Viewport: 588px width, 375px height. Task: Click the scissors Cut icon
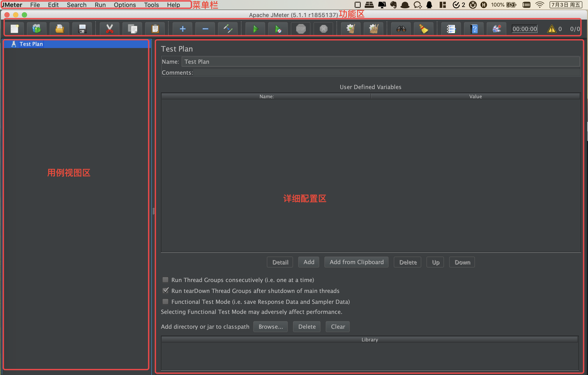click(x=110, y=29)
